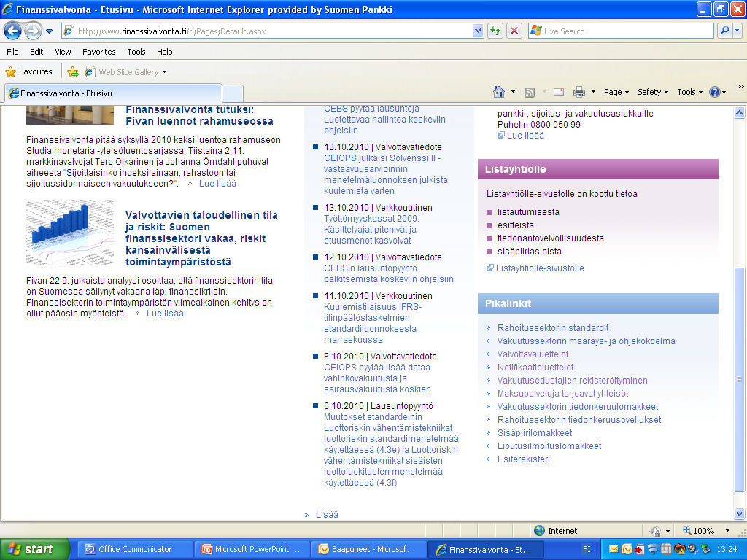
Task: Open Lue lisää link under Puhelin 0800 050 99
Action: click(x=525, y=136)
